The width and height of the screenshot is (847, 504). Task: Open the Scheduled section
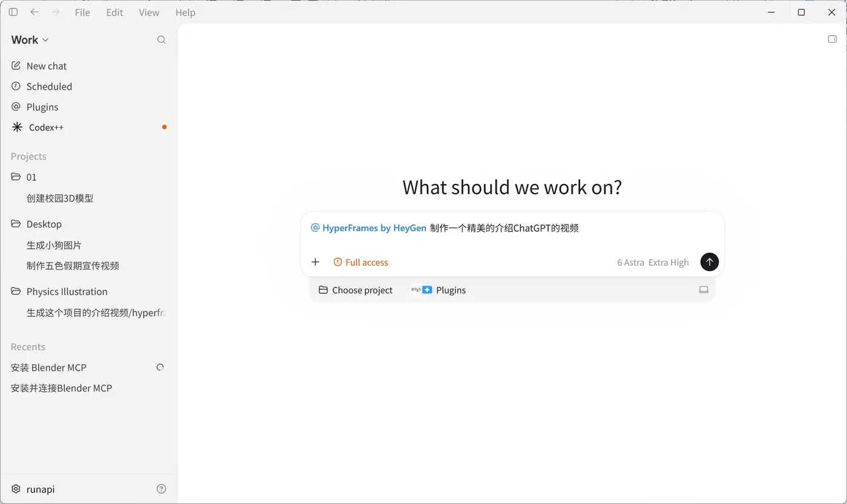point(89,87)
